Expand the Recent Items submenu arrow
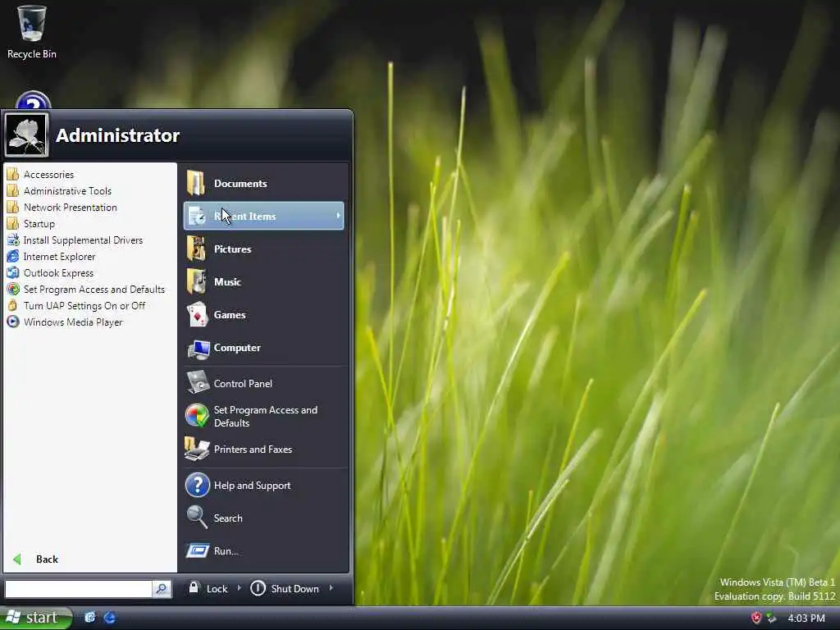This screenshot has height=630, width=840. coord(338,216)
